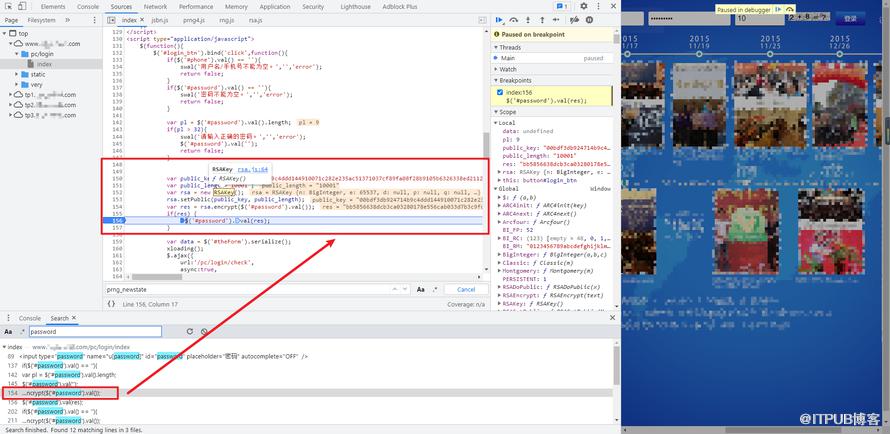
Task: Open DevTools settings gear
Action: 583,6
